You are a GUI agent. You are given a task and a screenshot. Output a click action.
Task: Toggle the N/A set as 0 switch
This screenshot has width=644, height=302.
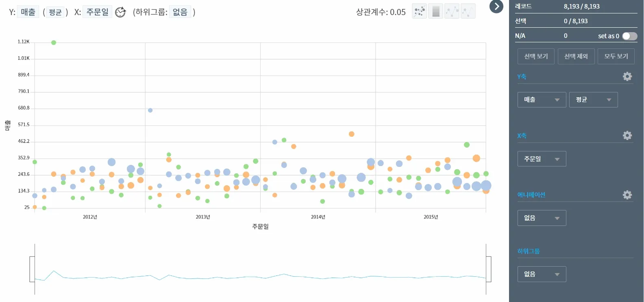tap(630, 36)
